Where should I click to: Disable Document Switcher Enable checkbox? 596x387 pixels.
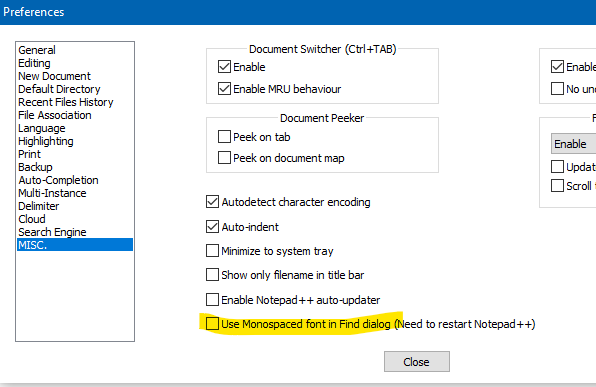coord(224,67)
